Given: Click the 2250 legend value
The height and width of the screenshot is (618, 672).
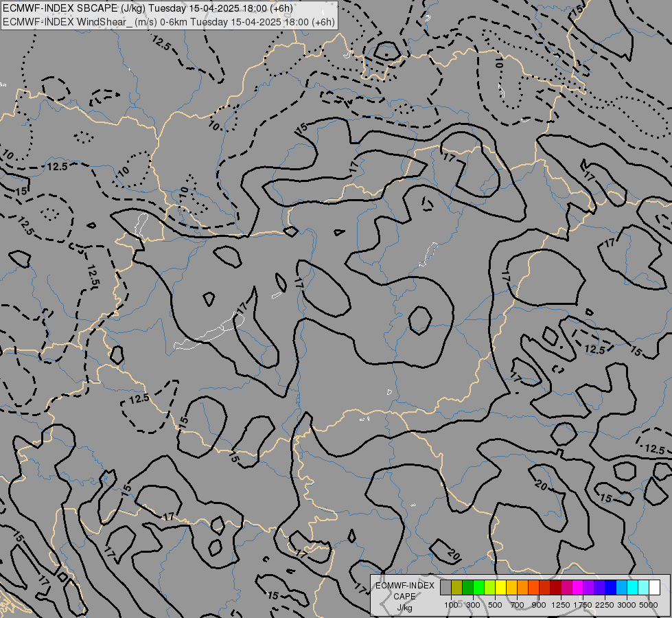Looking at the screenshot, I should click(605, 605).
